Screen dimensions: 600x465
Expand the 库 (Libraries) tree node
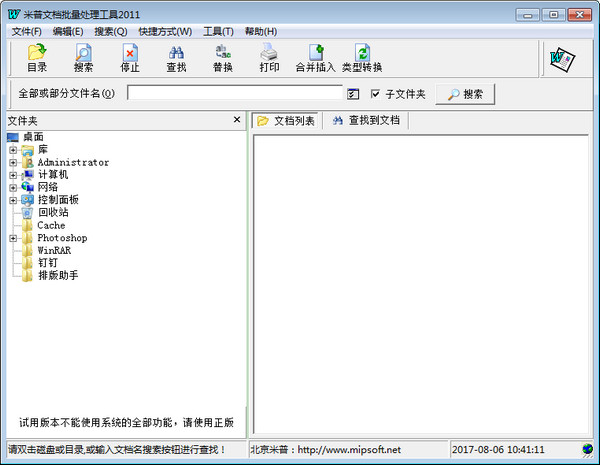[13, 150]
